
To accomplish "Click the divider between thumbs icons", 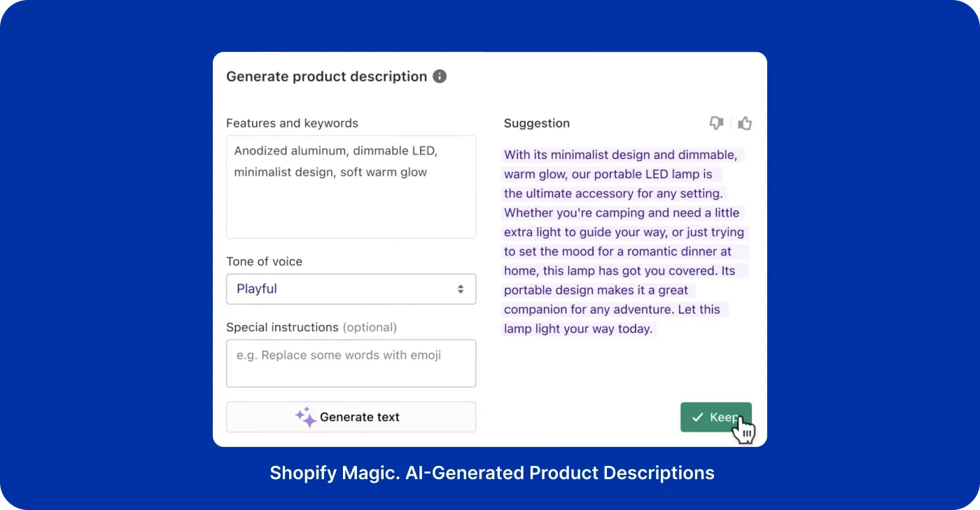I will click(x=731, y=123).
